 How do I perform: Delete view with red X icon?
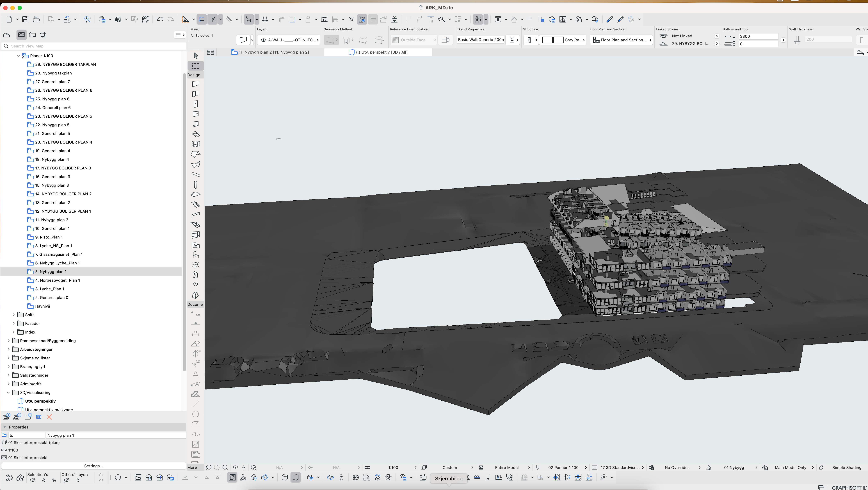click(50, 417)
